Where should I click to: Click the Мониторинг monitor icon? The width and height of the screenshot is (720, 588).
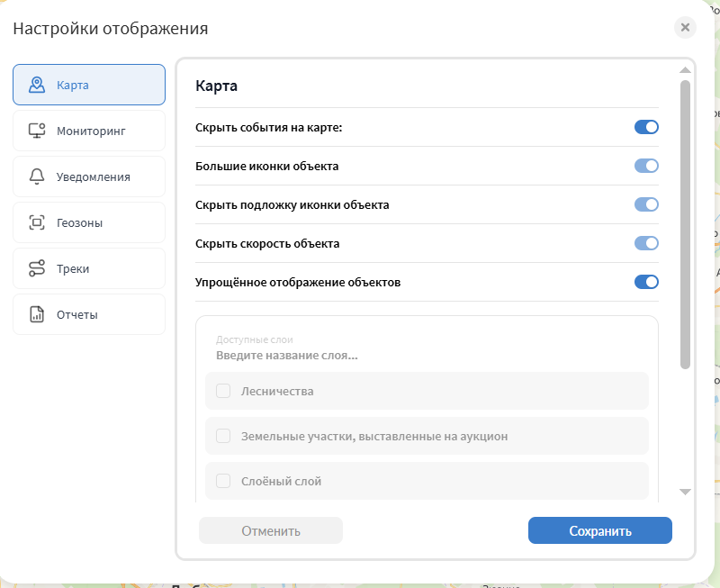click(37, 131)
